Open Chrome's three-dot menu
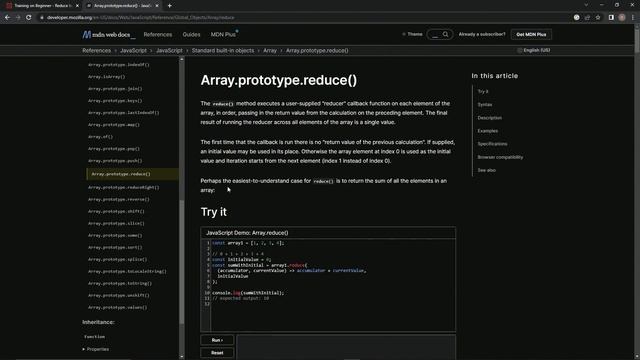This screenshot has height=360, width=640. (x=633, y=18)
